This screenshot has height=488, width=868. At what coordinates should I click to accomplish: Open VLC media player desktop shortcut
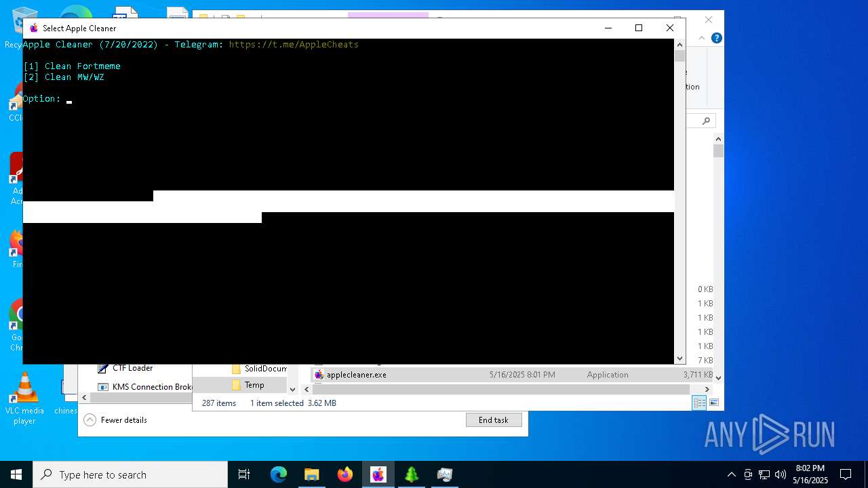click(24, 399)
